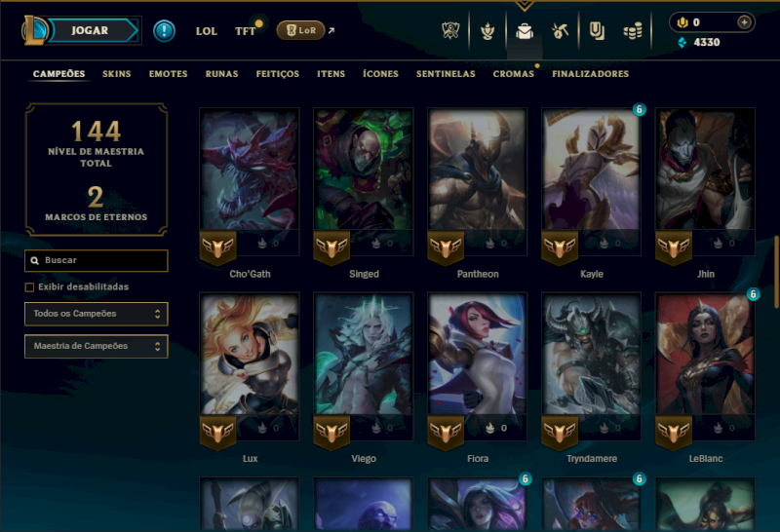Open the notification alert exclamation icon
The image size is (780, 532).
click(x=164, y=31)
